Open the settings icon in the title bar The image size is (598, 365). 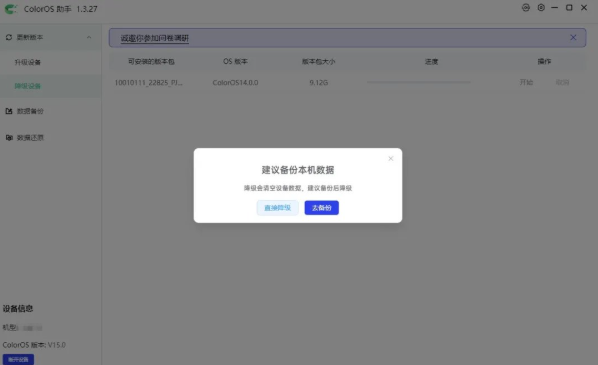pyautogui.click(x=541, y=8)
